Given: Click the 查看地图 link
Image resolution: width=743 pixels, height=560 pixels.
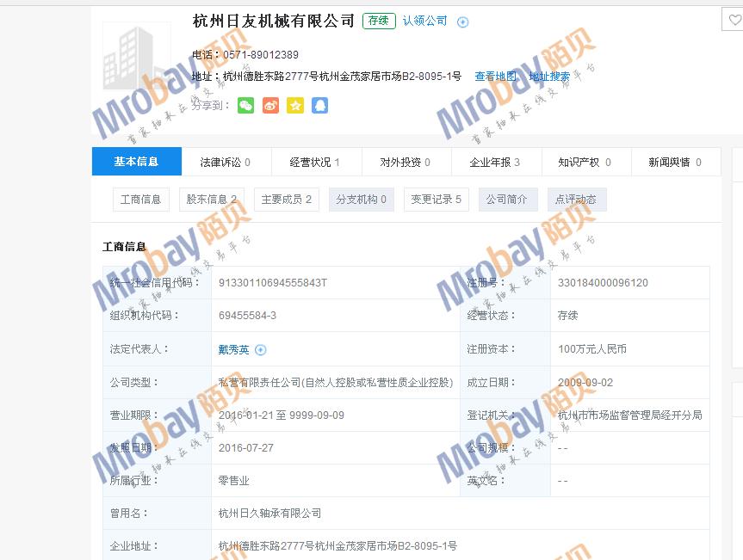Looking at the screenshot, I should point(497,77).
